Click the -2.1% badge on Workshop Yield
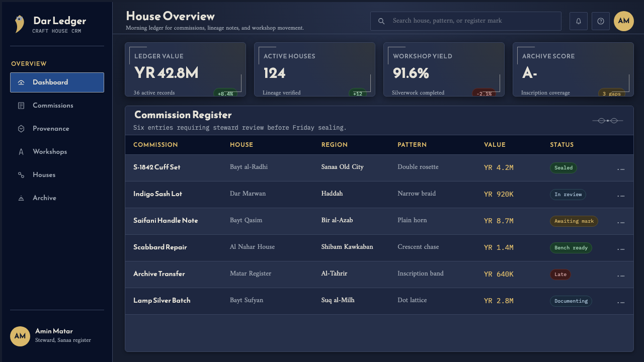Screen dimensions: 644x362 click(484, 94)
